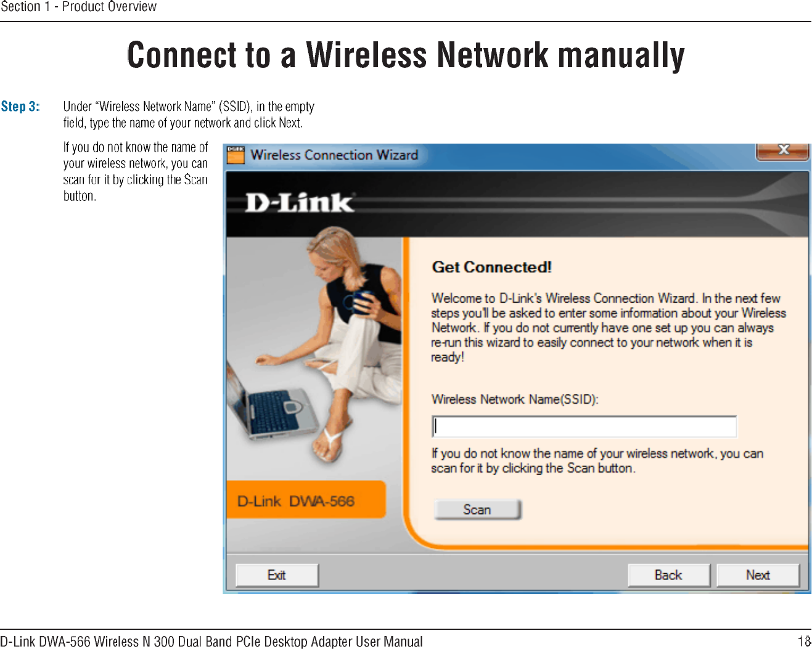Click the D-Link DWA-566 orange label

306,500
